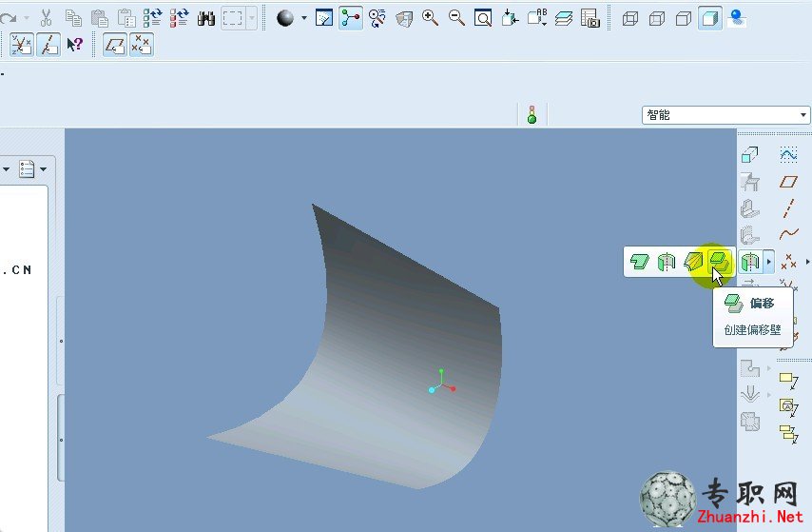Toggle datum plane display
The height and width of the screenshot is (532, 812).
coord(114,45)
